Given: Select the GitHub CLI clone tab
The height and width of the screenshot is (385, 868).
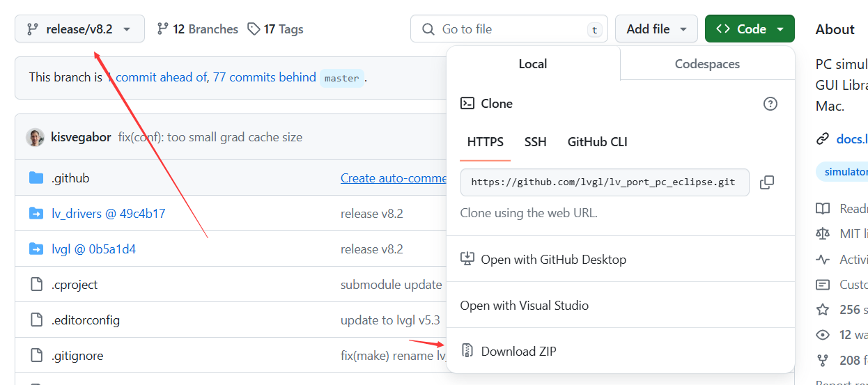Looking at the screenshot, I should pyautogui.click(x=598, y=141).
